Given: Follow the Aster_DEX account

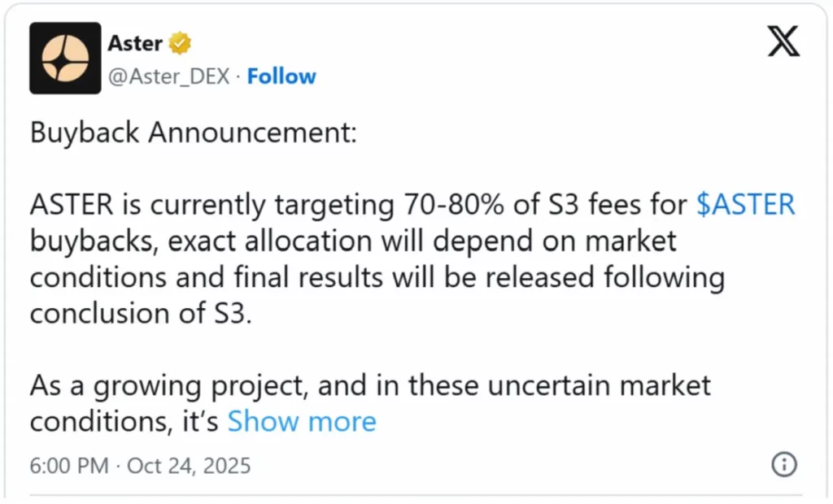Looking at the screenshot, I should (x=281, y=76).
